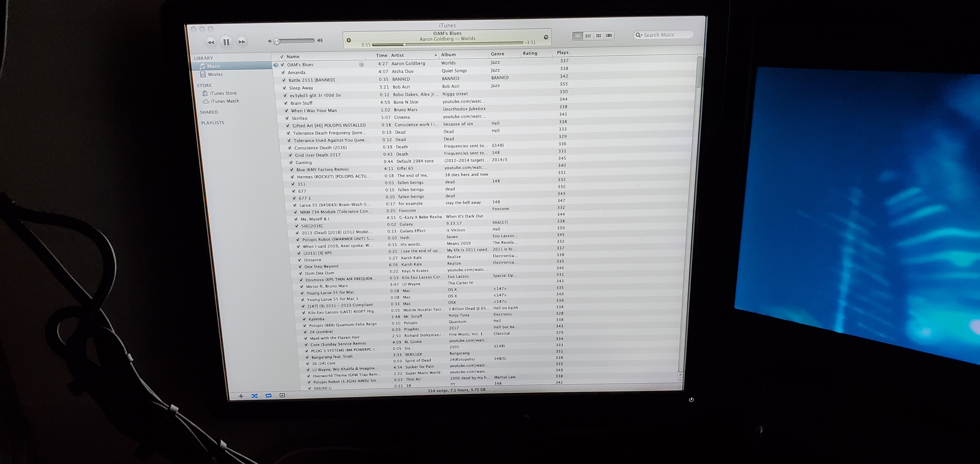The image size is (980, 464).
Task: Select the song Blue (KNY Factory Remix)
Action: tap(323, 170)
